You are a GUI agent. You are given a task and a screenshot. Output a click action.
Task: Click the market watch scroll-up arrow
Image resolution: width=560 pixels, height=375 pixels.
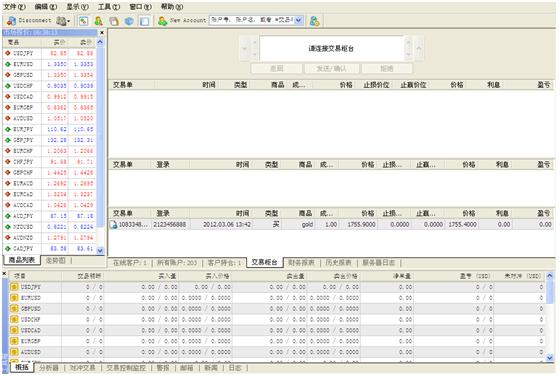100,42
